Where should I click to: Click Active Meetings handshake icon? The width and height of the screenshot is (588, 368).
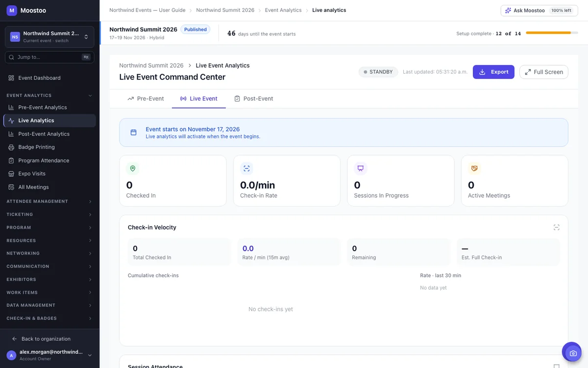474,168
